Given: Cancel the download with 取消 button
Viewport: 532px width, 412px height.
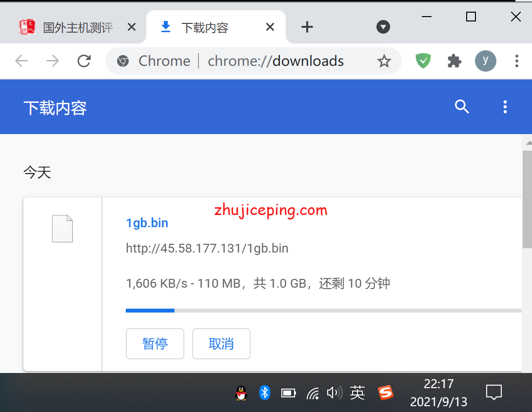Looking at the screenshot, I should click(221, 344).
